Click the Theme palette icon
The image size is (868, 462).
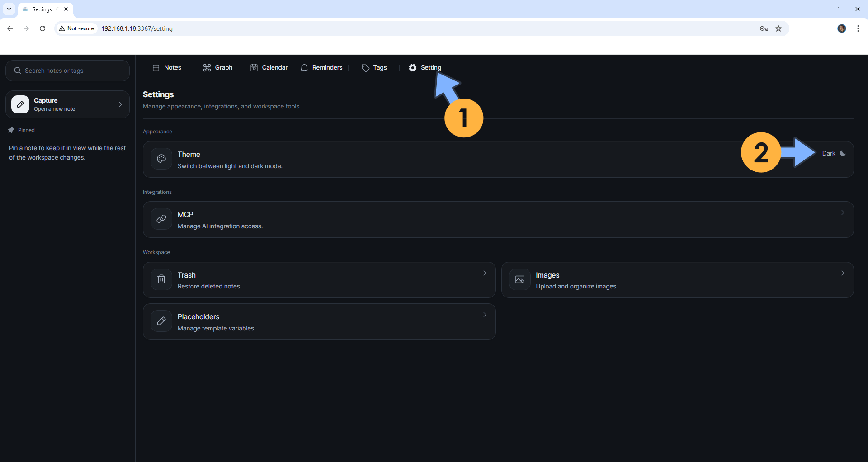161,159
